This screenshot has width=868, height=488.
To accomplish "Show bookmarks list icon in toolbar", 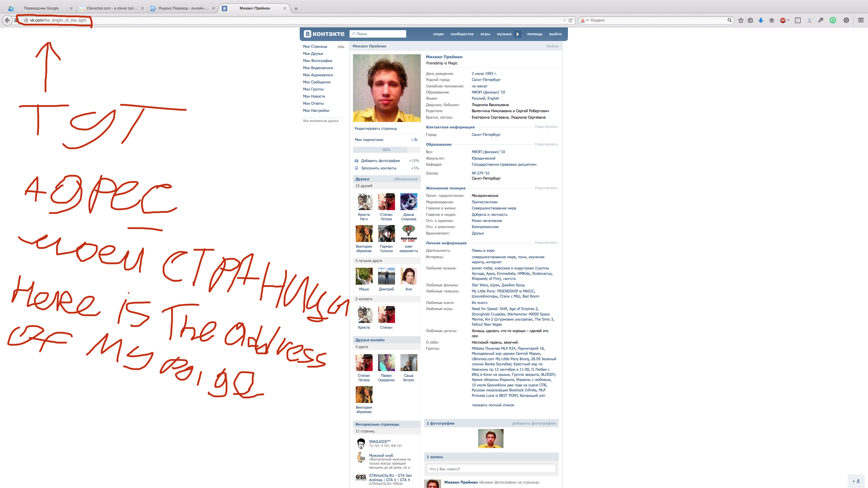I will [750, 20].
